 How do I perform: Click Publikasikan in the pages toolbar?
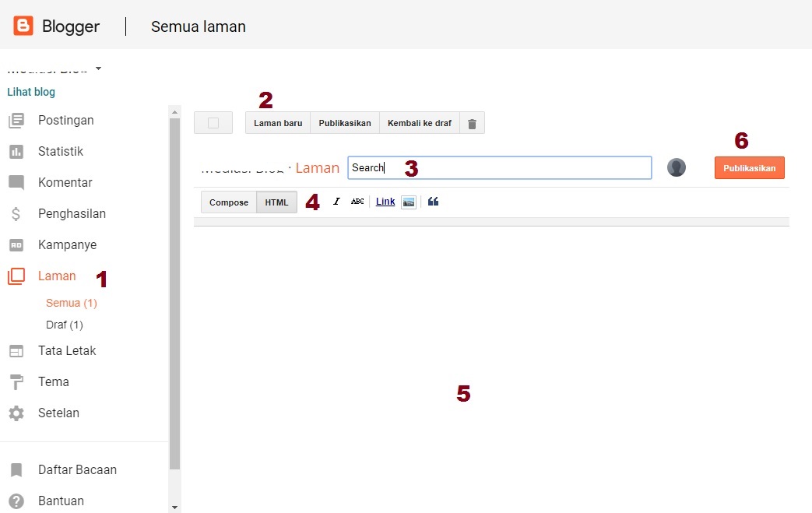[x=345, y=123]
